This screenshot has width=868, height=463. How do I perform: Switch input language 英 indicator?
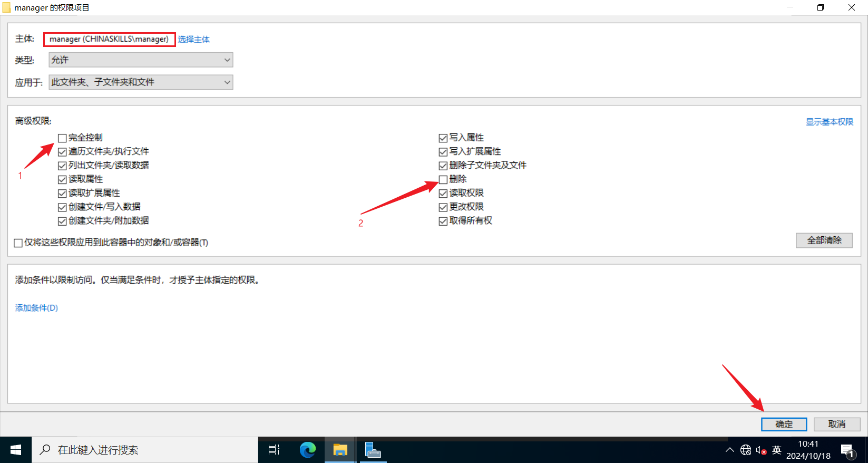point(776,450)
